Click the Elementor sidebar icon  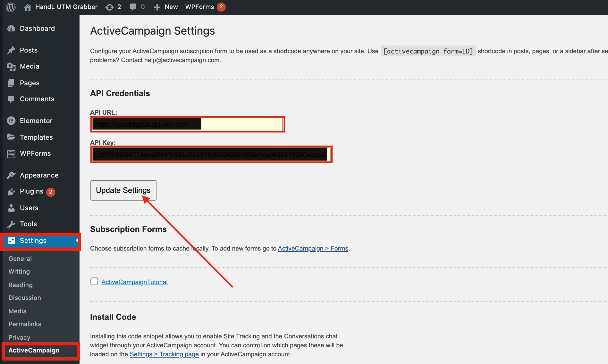click(x=11, y=121)
